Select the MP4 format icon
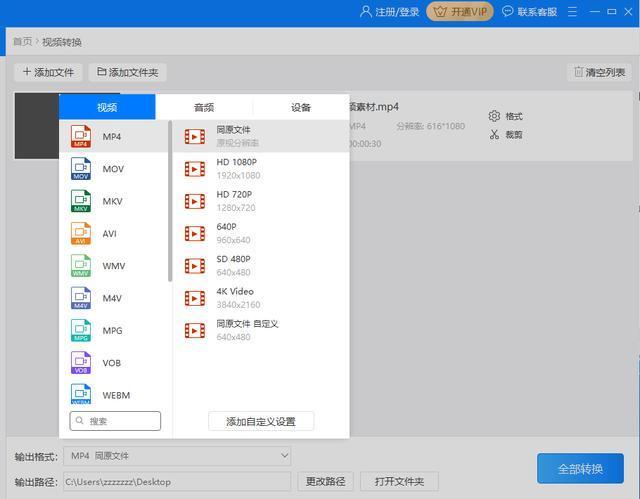 tap(81, 136)
